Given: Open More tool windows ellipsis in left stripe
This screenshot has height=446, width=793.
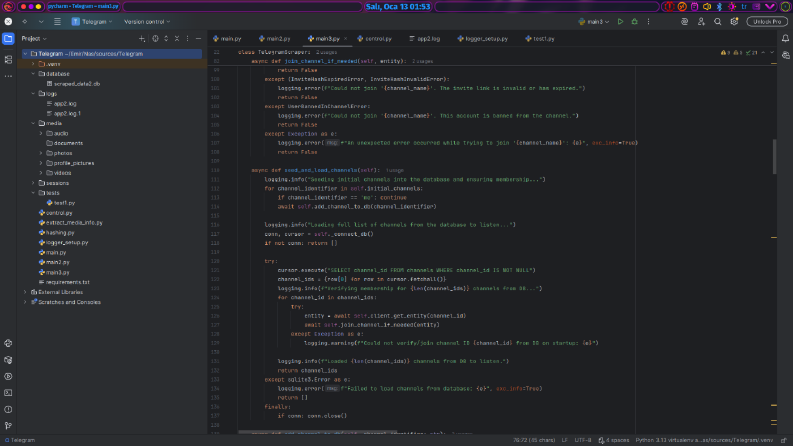Looking at the screenshot, I should pos(8,76).
